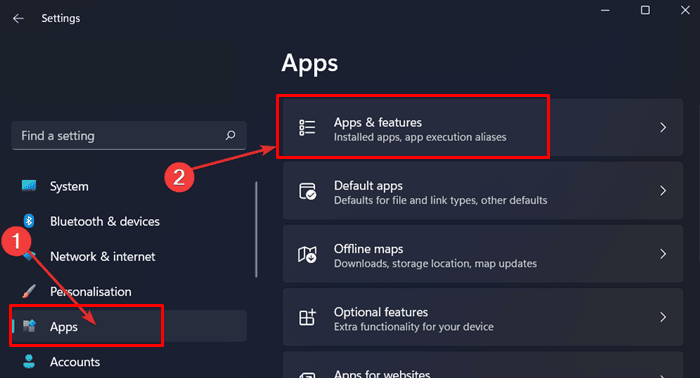
Task: Click the Apps sidebar icon
Action: 29,326
